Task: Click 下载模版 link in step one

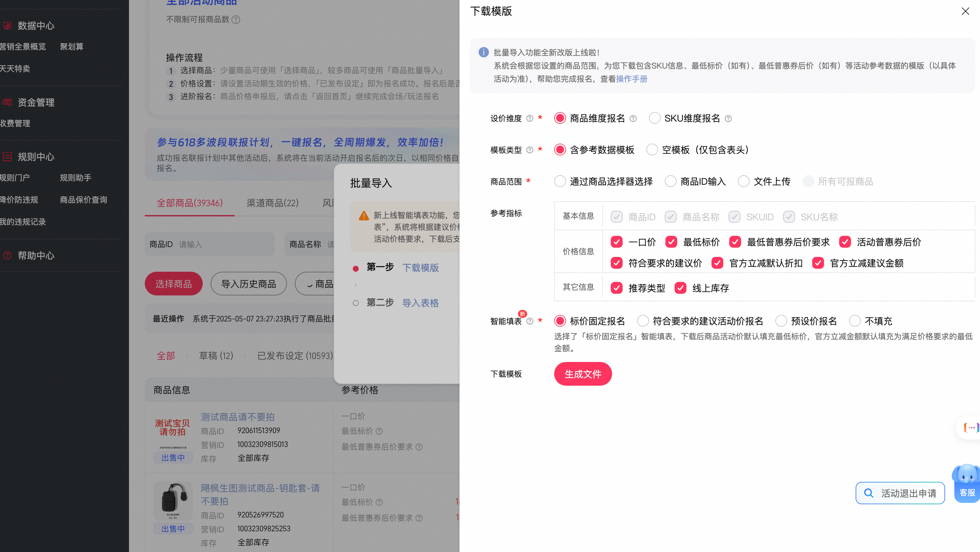Action: coord(420,268)
